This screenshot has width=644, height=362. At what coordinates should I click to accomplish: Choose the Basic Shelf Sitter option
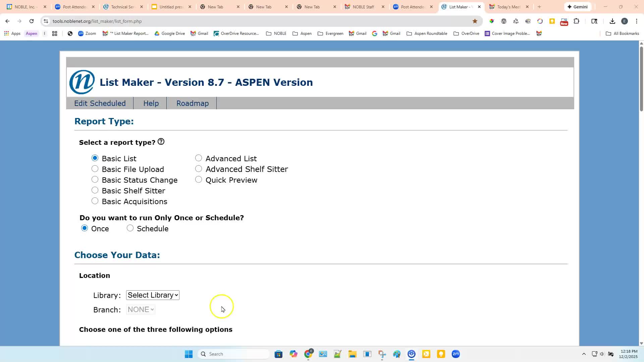(x=95, y=190)
